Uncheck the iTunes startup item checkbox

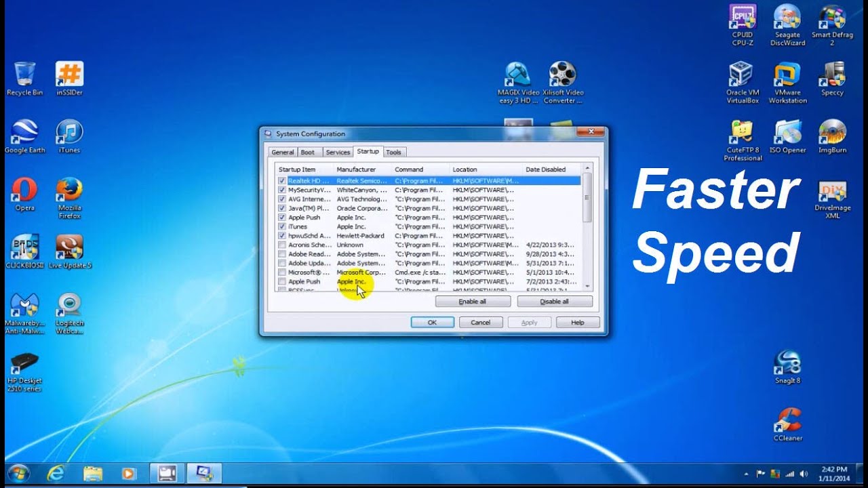[282, 226]
